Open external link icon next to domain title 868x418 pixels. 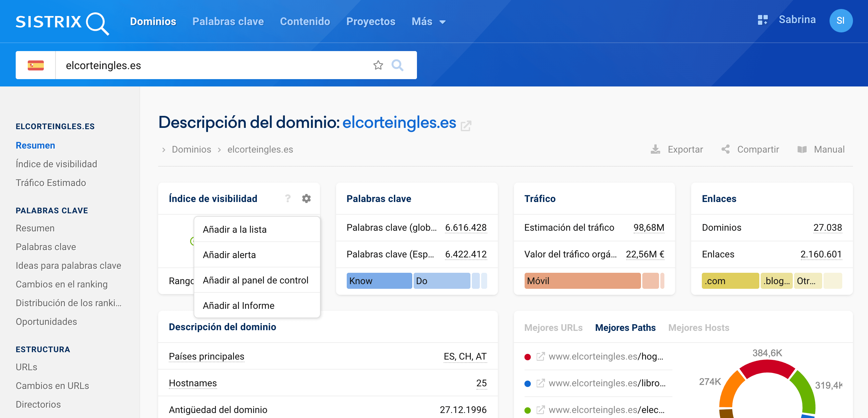pyautogui.click(x=466, y=126)
